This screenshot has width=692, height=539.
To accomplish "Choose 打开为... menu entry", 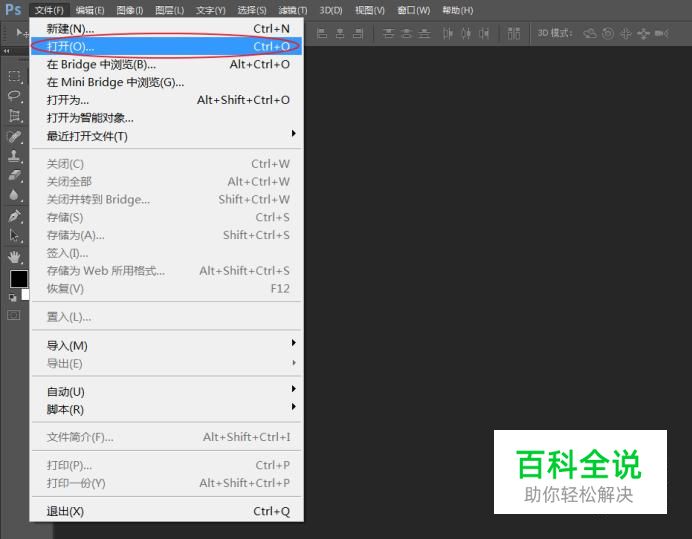I will 166,100.
